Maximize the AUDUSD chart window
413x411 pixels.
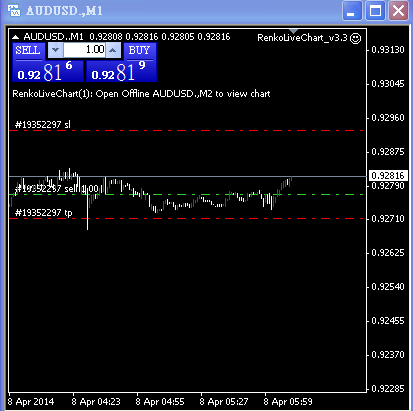tap(375, 11)
